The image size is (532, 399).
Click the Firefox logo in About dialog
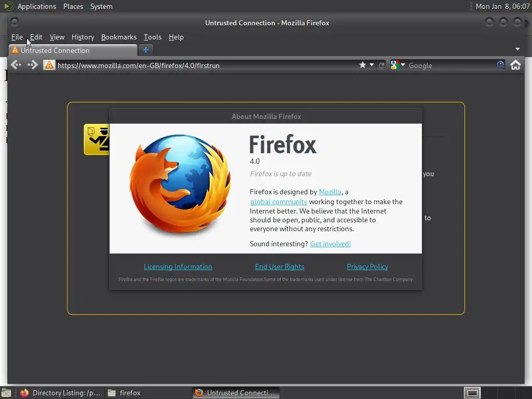click(x=180, y=184)
